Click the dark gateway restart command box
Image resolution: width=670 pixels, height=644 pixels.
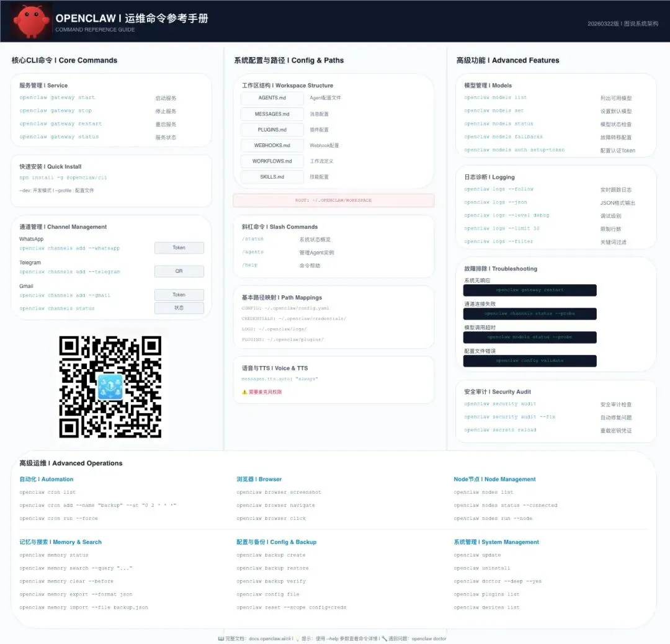point(529,290)
